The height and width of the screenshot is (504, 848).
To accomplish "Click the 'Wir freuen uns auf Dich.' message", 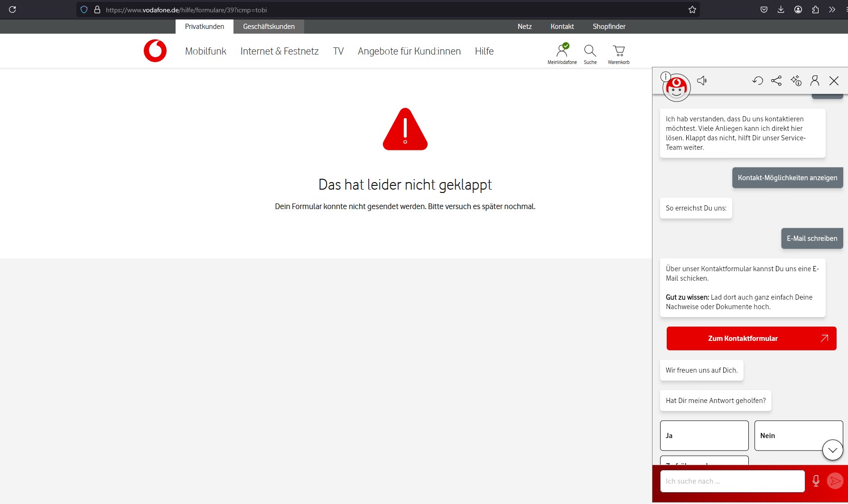I will pos(702,370).
